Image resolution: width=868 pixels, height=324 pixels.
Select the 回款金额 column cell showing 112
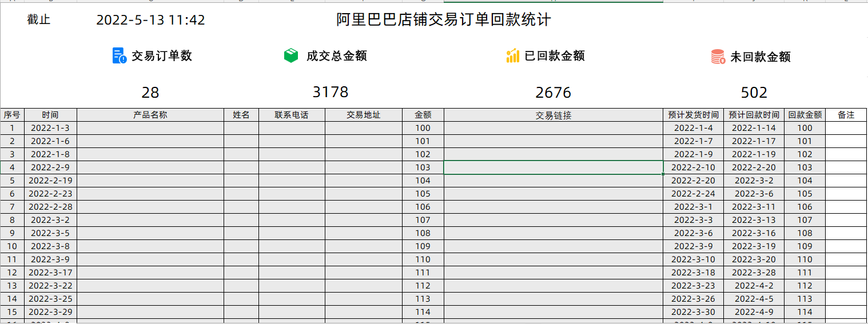[x=805, y=286]
